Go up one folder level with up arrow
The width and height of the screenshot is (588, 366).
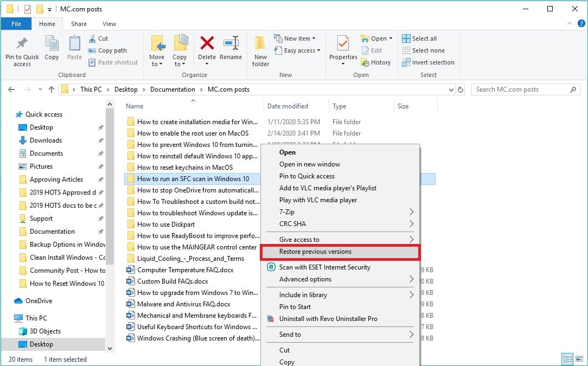point(52,89)
